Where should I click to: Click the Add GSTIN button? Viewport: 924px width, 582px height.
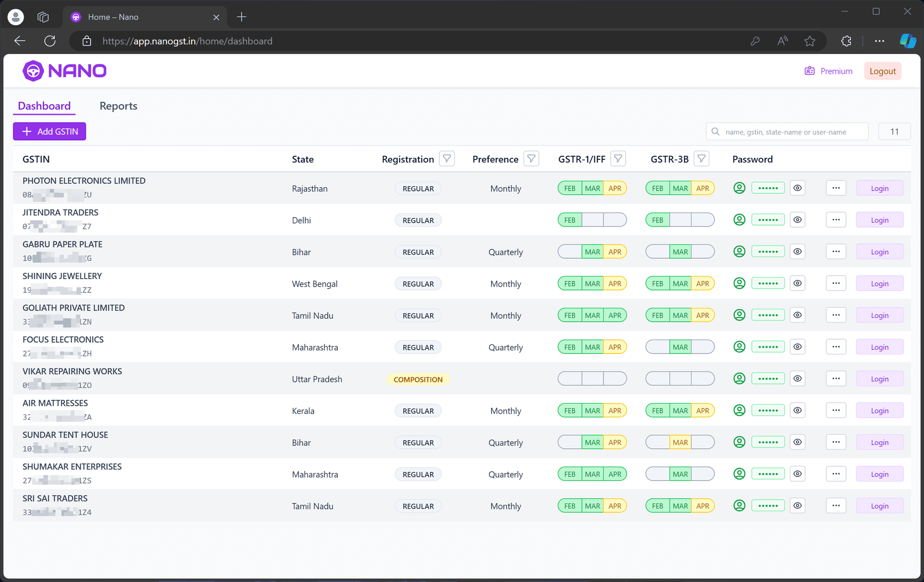(x=50, y=131)
